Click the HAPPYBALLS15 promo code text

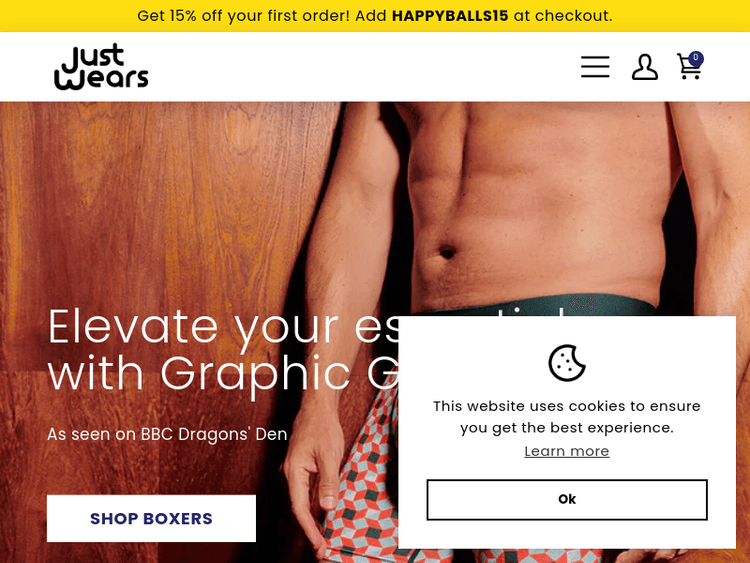450,16
